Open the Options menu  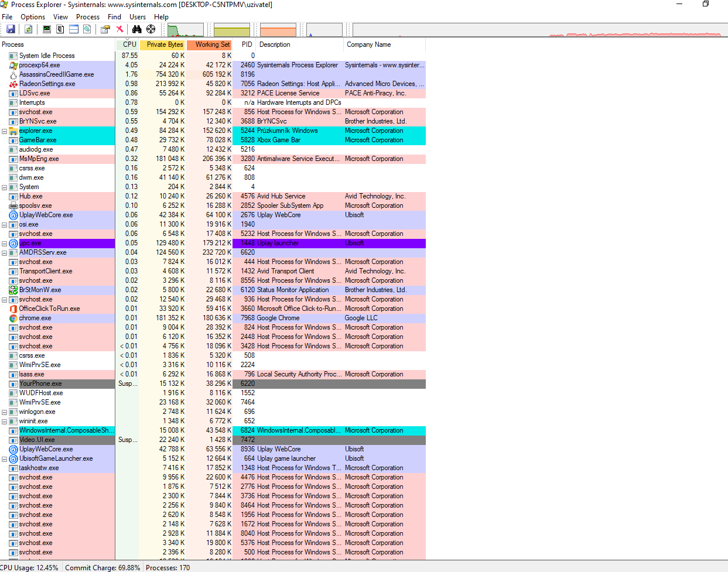coord(33,17)
